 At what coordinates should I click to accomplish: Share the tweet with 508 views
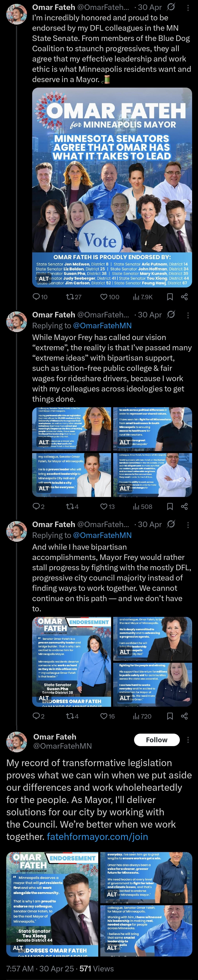(184, 506)
